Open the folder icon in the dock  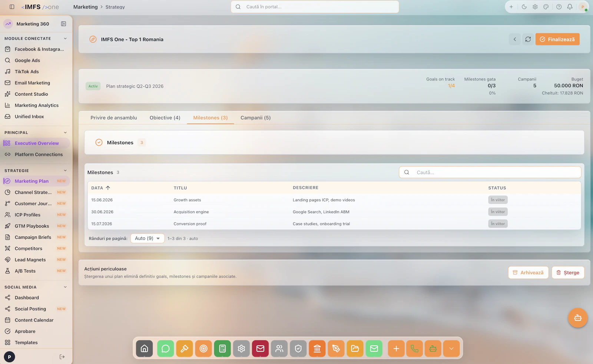coord(355,348)
